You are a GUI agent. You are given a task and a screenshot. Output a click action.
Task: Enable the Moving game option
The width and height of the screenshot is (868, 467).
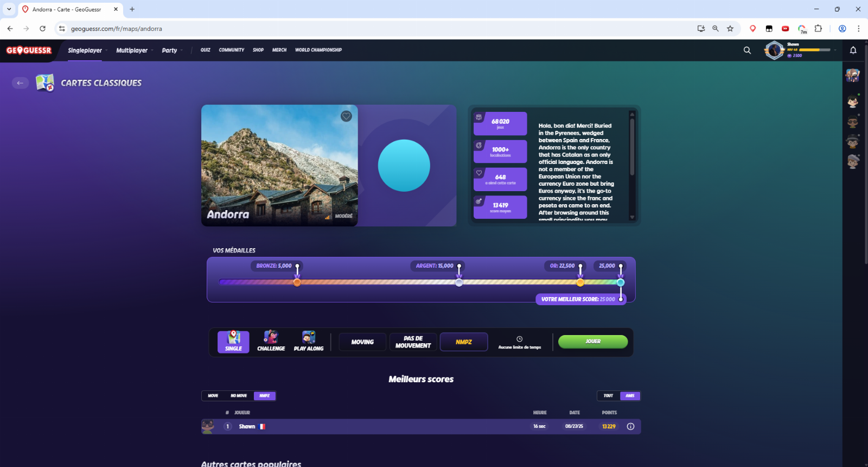point(362,342)
